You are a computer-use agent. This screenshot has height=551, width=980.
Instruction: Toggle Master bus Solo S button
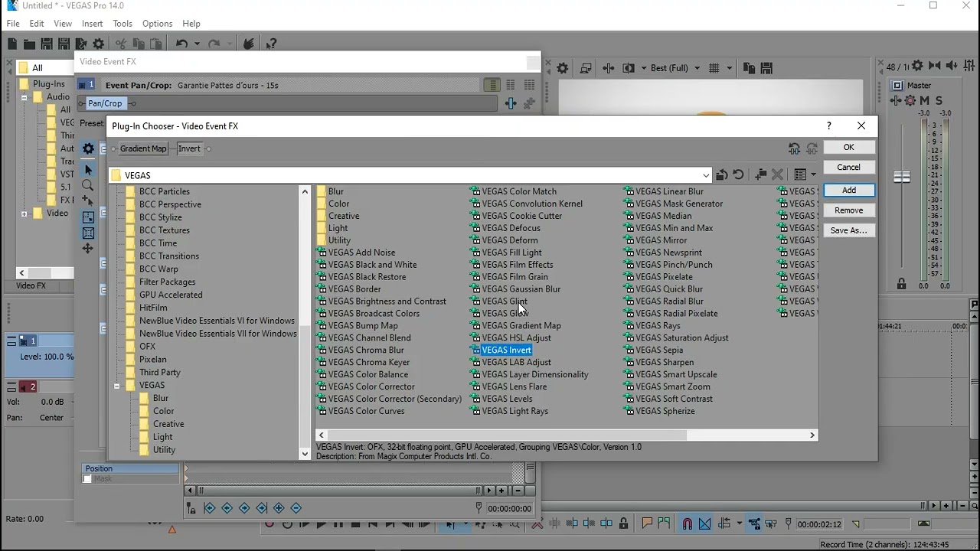click(x=939, y=100)
